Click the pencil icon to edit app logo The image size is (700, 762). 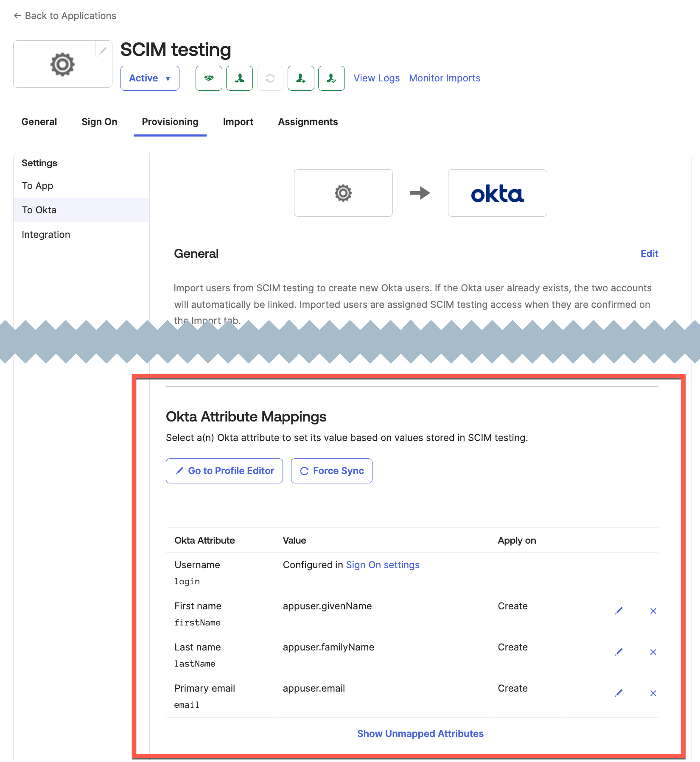coord(103,50)
